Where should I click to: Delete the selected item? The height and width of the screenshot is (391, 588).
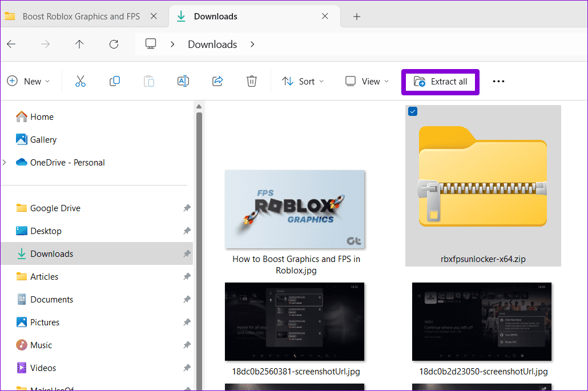(251, 81)
